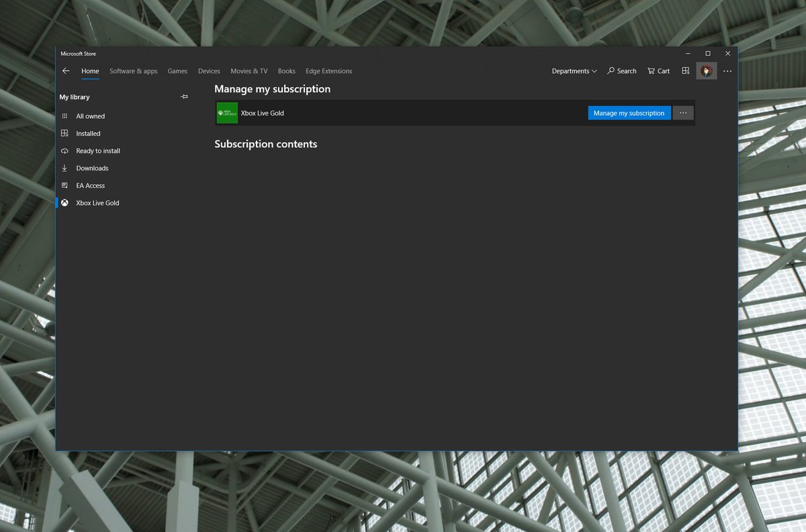
Task: Select the Devices tab
Action: pyautogui.click(x=209, y=71)
